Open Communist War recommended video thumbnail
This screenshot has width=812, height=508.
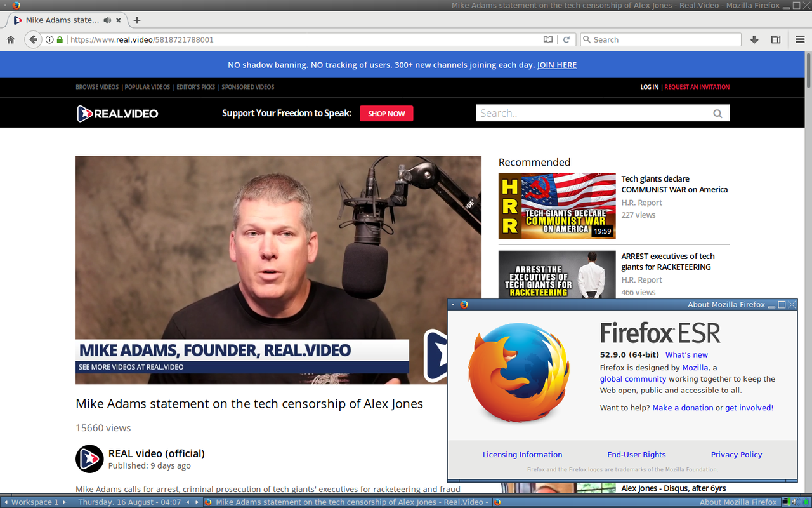coord(557,206)
